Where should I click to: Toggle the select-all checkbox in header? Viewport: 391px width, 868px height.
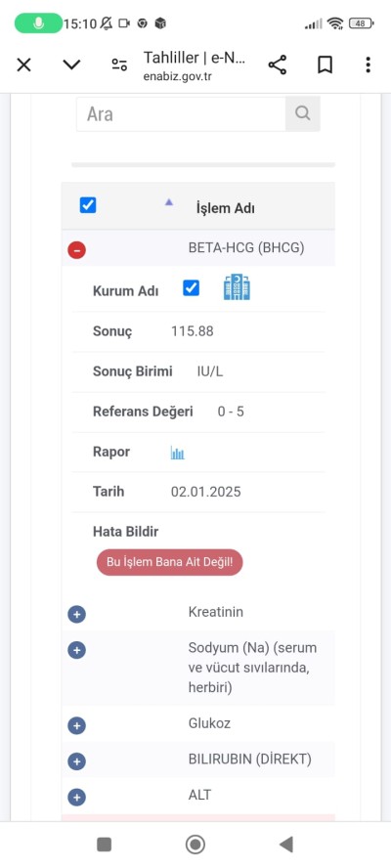click(88, 205)
